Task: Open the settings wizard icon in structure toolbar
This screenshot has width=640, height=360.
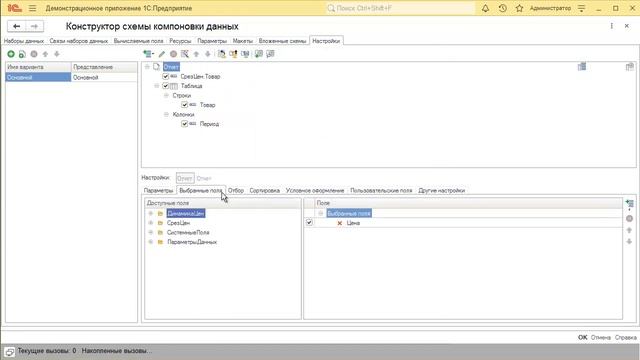Action: coord(185,54)
